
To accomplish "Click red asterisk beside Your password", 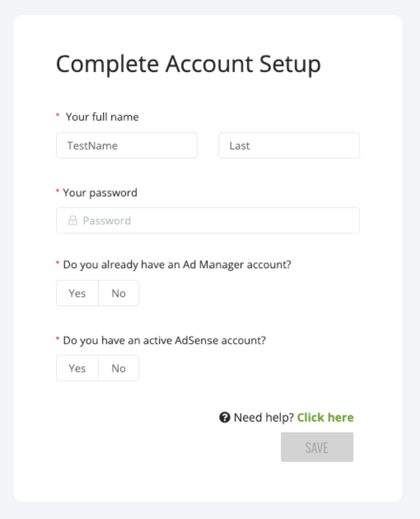I will pyautogui.click(x=57, y=191).
